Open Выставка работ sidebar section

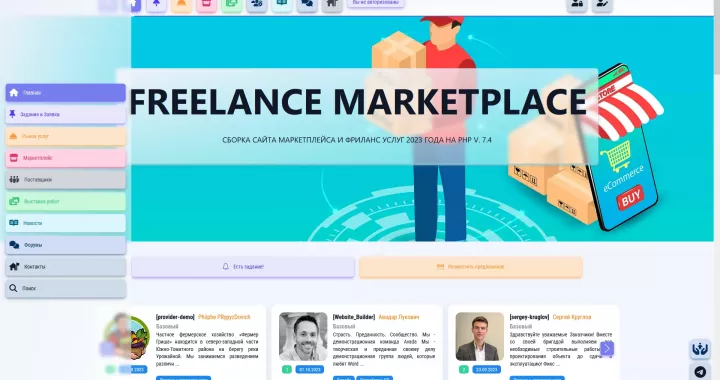[65, 201]
